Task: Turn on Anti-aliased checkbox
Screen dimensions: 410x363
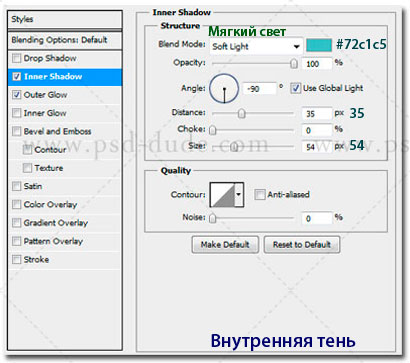Action: (x=260, y=194)
